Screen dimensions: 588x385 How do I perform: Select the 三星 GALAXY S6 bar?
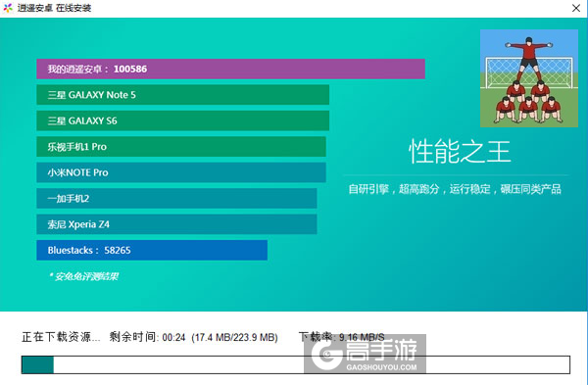click(x=182, y=120)
